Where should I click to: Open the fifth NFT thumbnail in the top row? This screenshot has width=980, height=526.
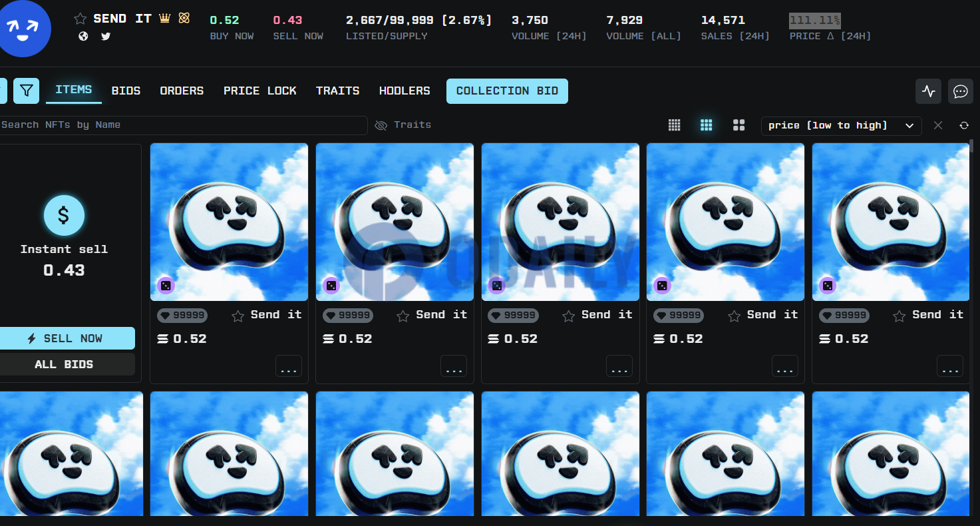(891, 222)
